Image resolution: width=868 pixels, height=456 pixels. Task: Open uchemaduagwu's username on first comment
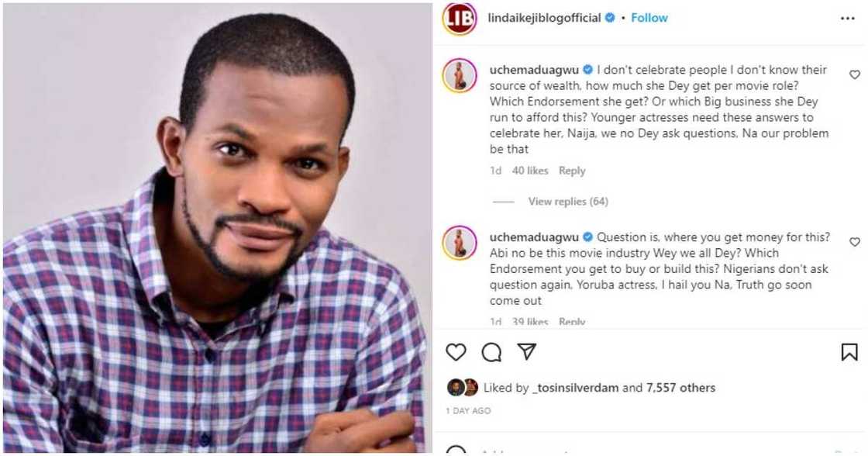coord(535,69)
